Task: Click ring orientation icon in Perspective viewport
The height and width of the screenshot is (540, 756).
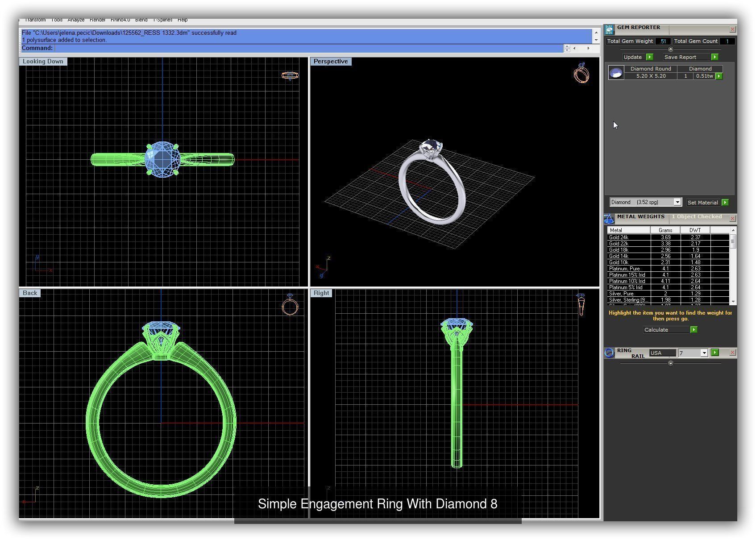Action: 582,73
